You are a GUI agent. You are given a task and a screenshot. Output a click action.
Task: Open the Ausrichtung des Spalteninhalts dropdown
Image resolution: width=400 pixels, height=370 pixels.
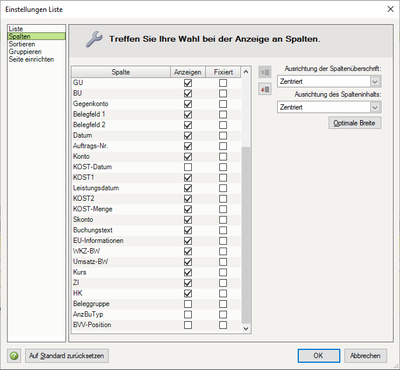[x=375, y=107]
